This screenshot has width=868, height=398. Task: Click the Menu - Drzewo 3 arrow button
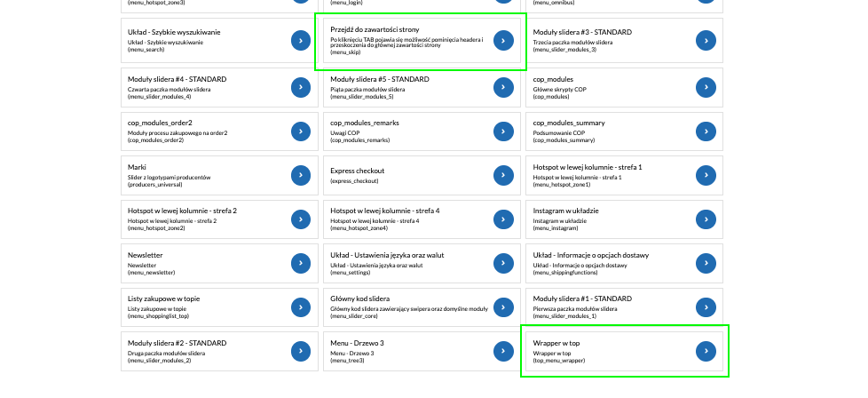pos(503,352)
